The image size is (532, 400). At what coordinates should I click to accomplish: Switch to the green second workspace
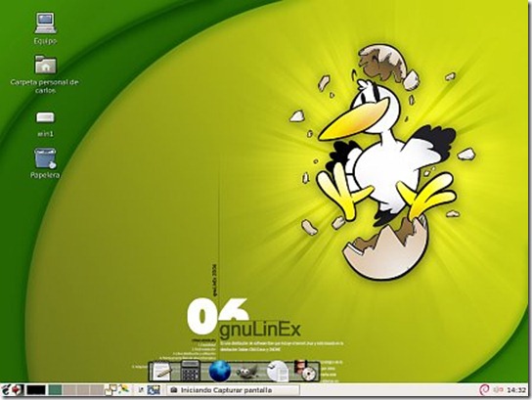[x=55, y=390]
